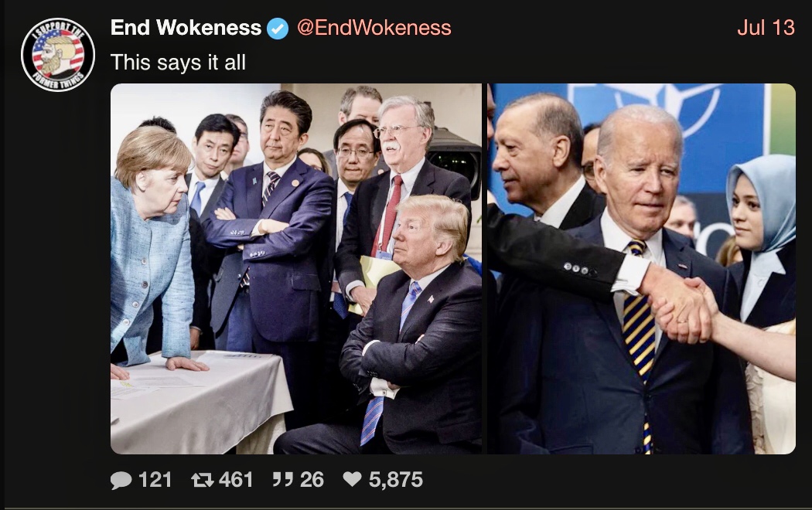Open the End Wokeness display name

186,28
